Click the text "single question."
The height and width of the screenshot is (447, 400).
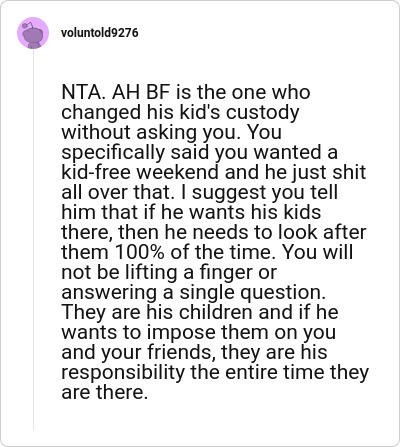click(252, 293)
